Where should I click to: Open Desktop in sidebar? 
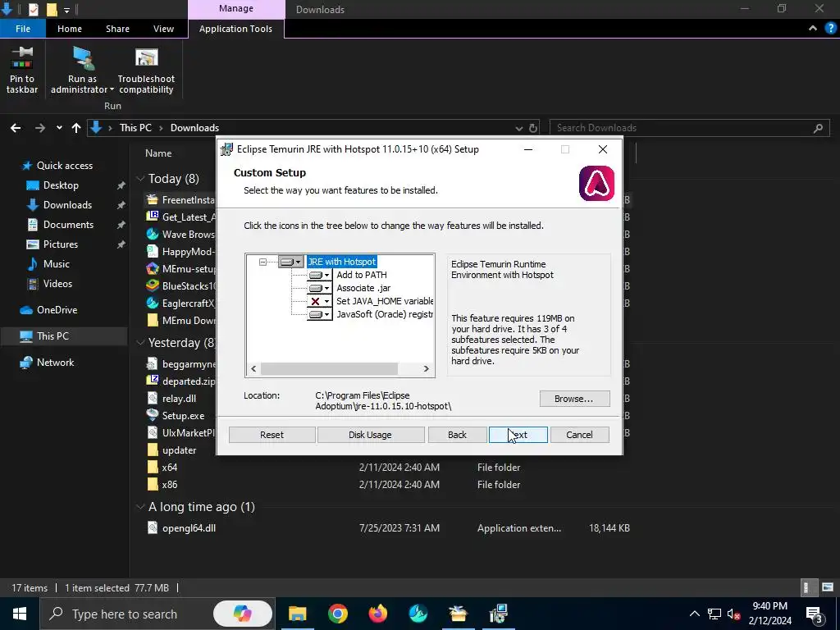tap(61, 185)
